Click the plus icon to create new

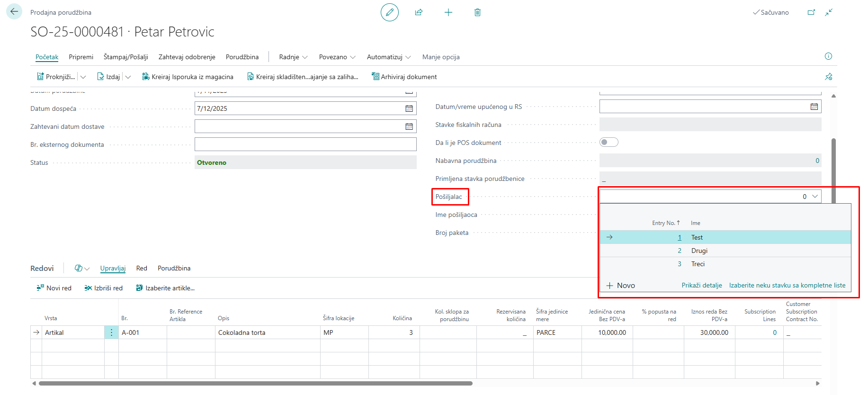[x=448, y=12]
